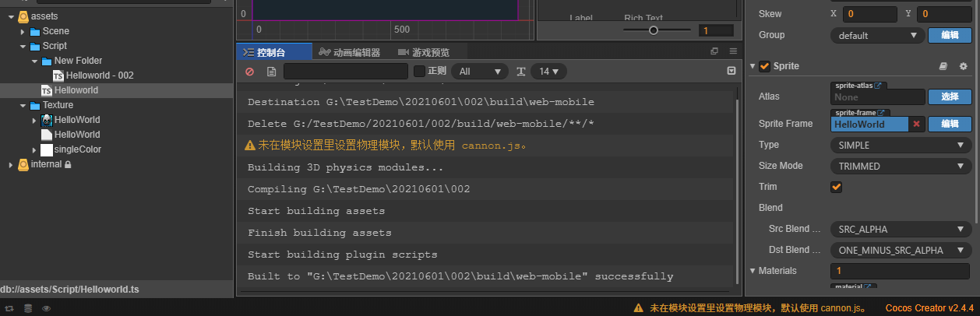Open Sprite component settings gear
This screenshot has width=980, height=316.
pyautogui.click(x=963, y=66)
